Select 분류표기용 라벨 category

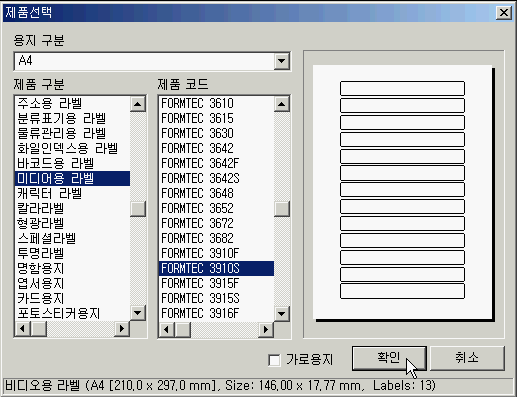(x=72, y=118)
